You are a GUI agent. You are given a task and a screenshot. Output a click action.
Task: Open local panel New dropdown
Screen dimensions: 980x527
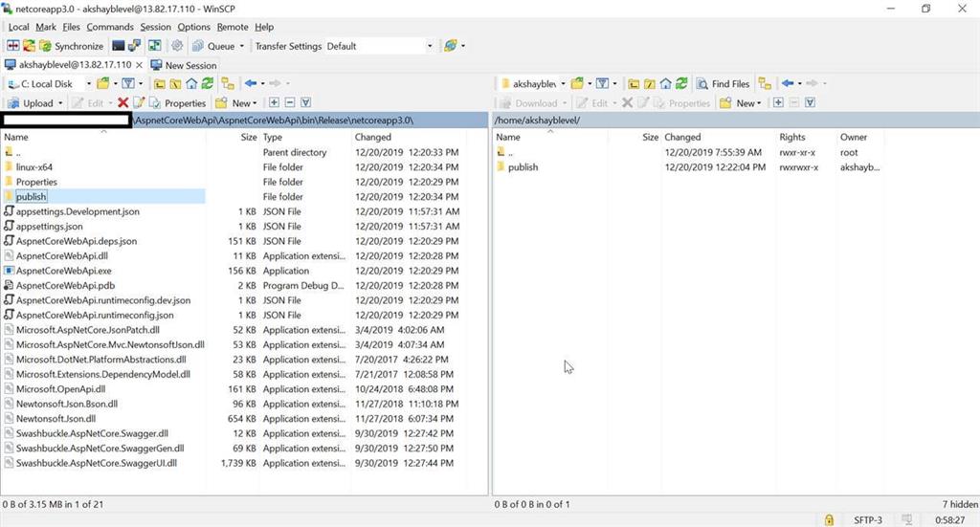point(236,103)
